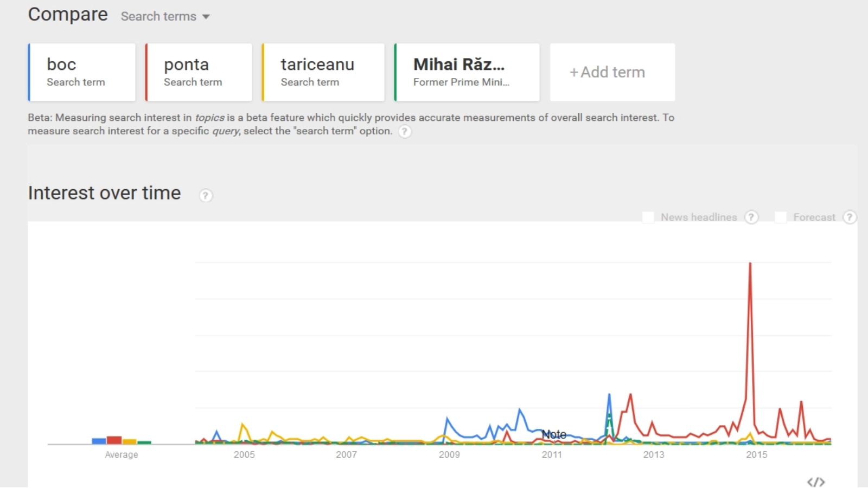Open the Search terms dropdown
The height and width of the screenshot is (488, 868).
(159, 16)
